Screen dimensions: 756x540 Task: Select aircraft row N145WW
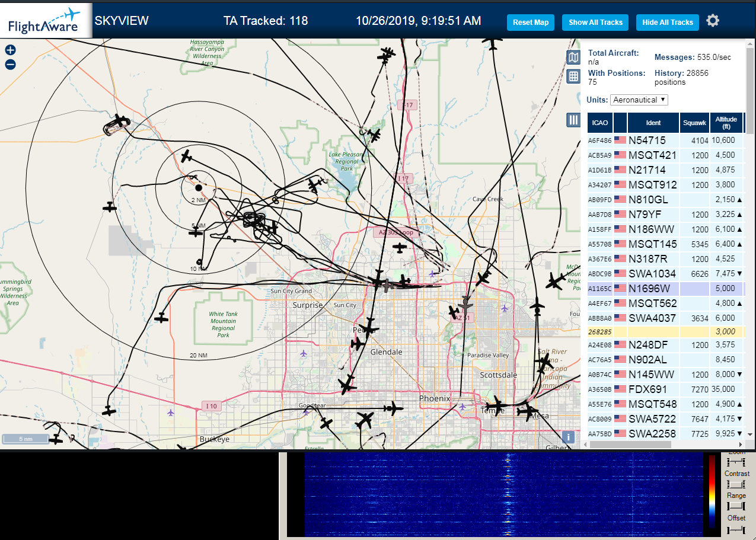coord(666,375)
